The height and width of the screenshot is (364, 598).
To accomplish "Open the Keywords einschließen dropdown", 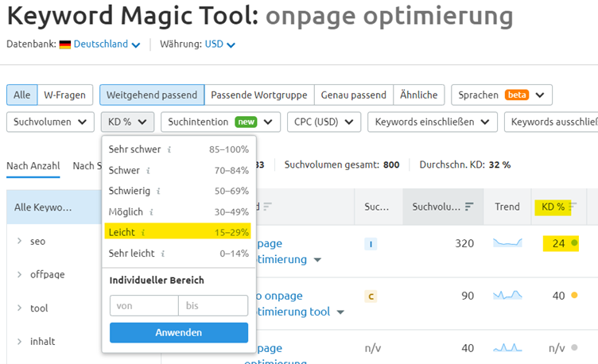I will pos(432,122).
